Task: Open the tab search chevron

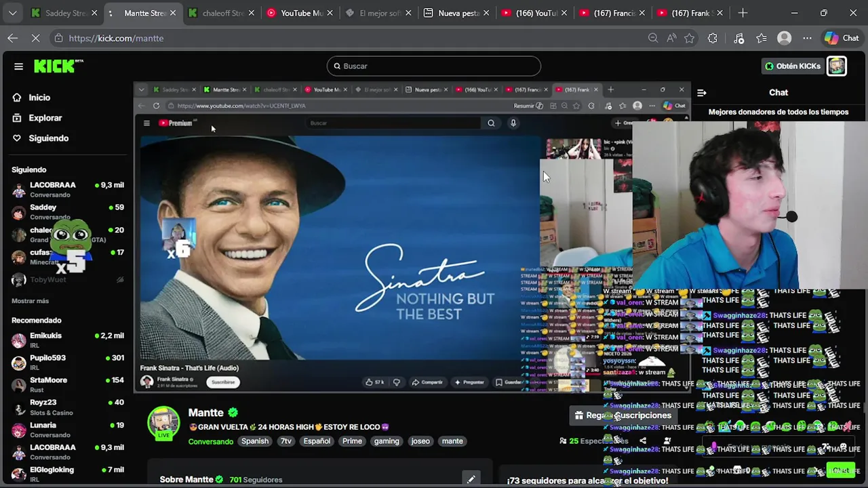Action: pos(12,13)
